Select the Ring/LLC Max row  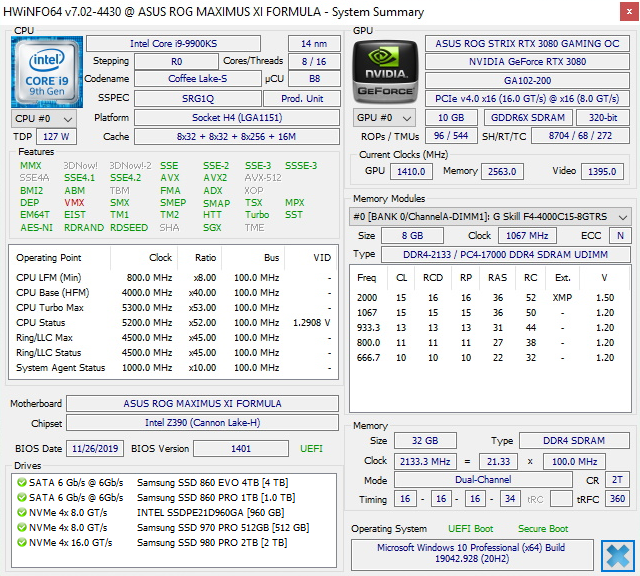pos(173,338)
